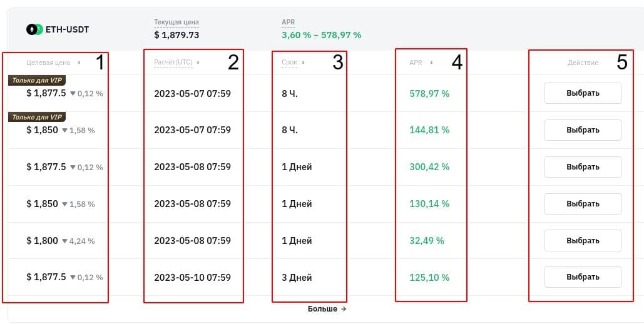Viewport: 644px width, 324px height.
Task: Click first 'Только для VIP' badge
Action: (37, 81)
